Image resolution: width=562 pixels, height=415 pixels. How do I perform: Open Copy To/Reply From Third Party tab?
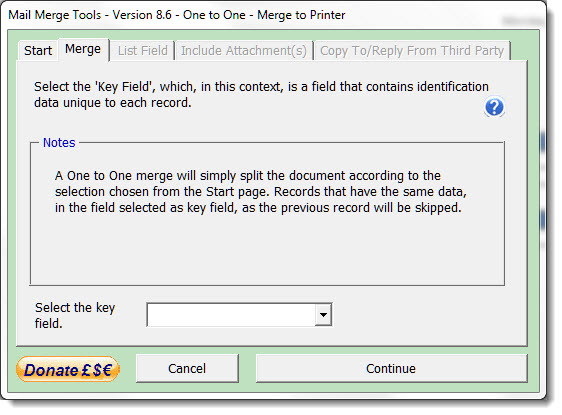tap(412, 51)
